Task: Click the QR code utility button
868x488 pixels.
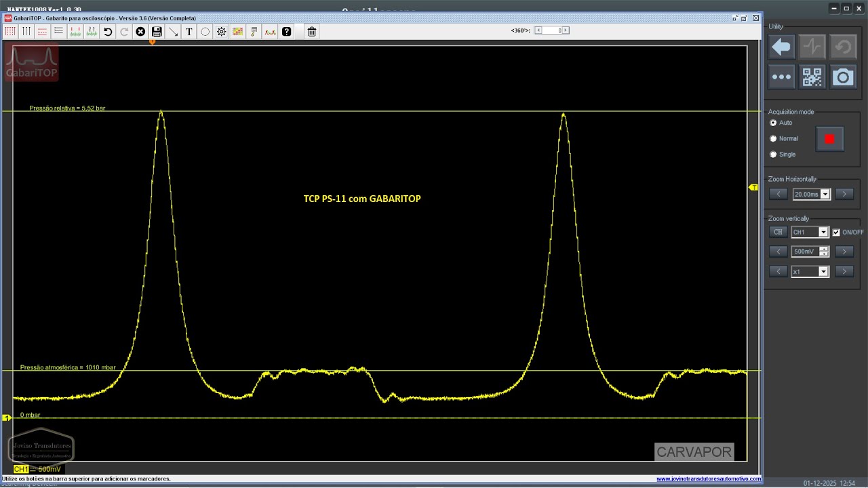Action: [812, 77]
